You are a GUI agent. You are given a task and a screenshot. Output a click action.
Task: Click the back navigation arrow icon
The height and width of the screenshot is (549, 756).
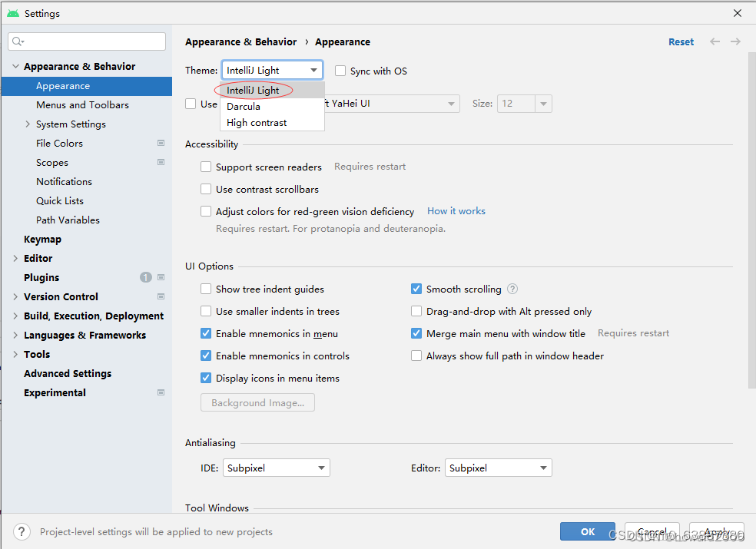pos(715,42)
